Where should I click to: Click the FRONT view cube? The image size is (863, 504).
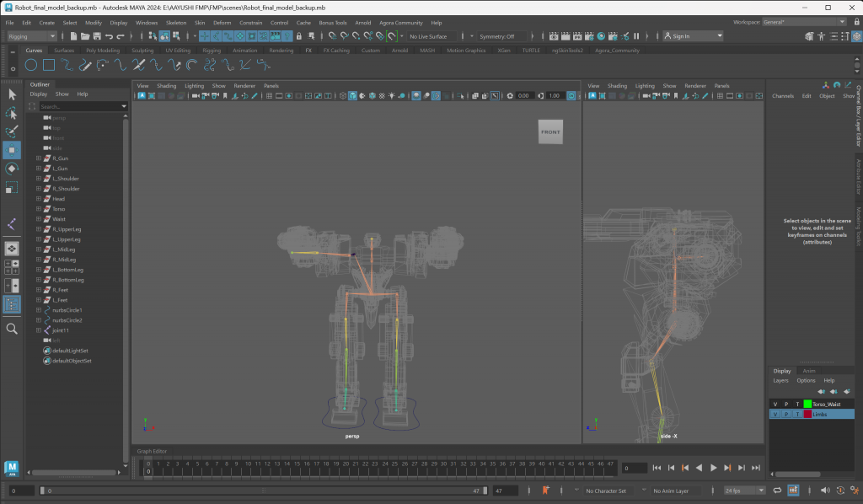click(x=550, y=131)
